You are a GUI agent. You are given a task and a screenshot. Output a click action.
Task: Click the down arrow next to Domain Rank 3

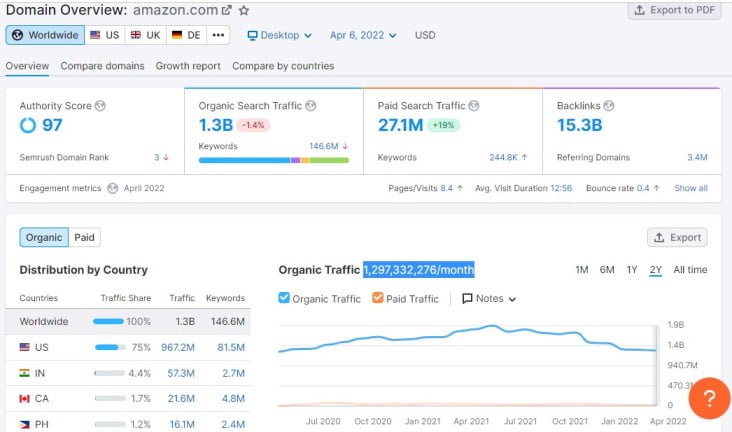[x=166, y=157]
